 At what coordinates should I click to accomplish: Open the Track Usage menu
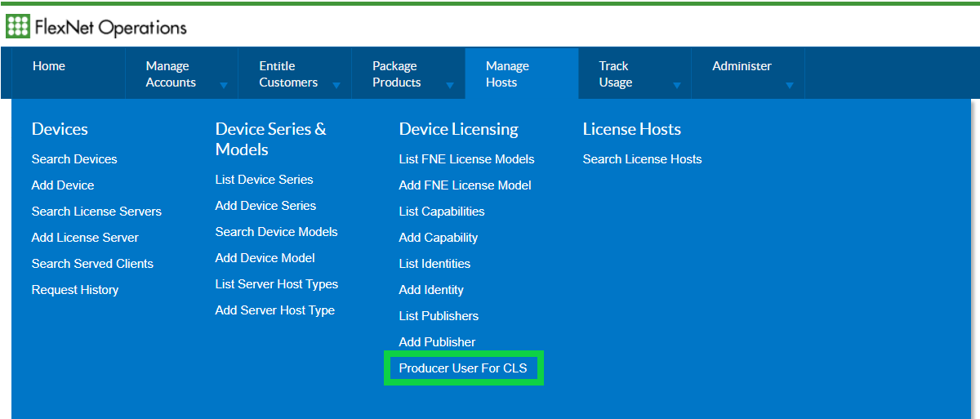point(616,74)
